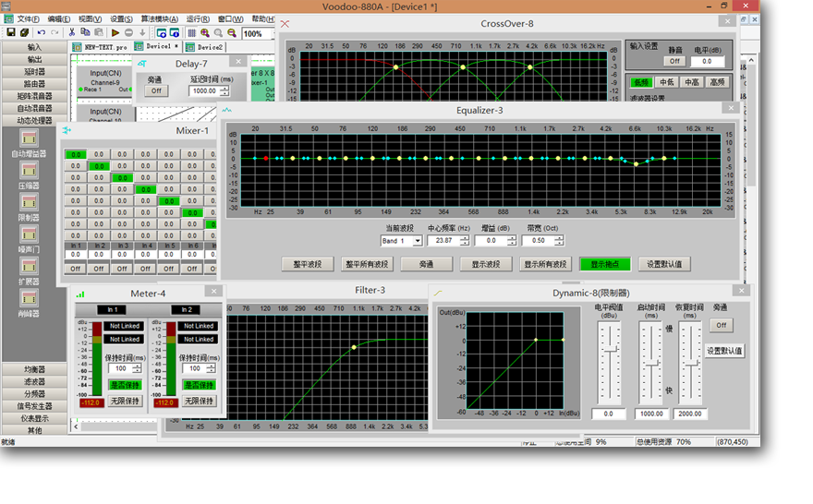The image size is (813, 504).
Task: Click the 中心频率 23.87 field in Equalizer-3
Action: pos(443,241)
